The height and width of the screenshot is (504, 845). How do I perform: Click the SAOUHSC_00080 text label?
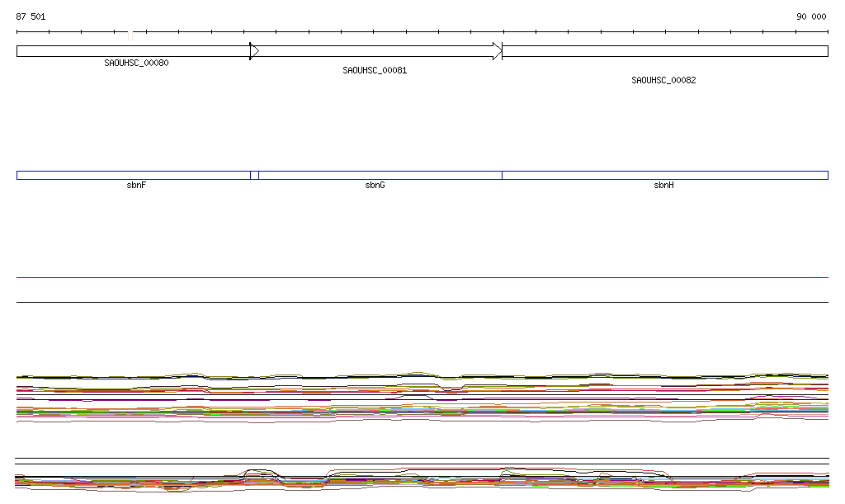coord(136,64)
